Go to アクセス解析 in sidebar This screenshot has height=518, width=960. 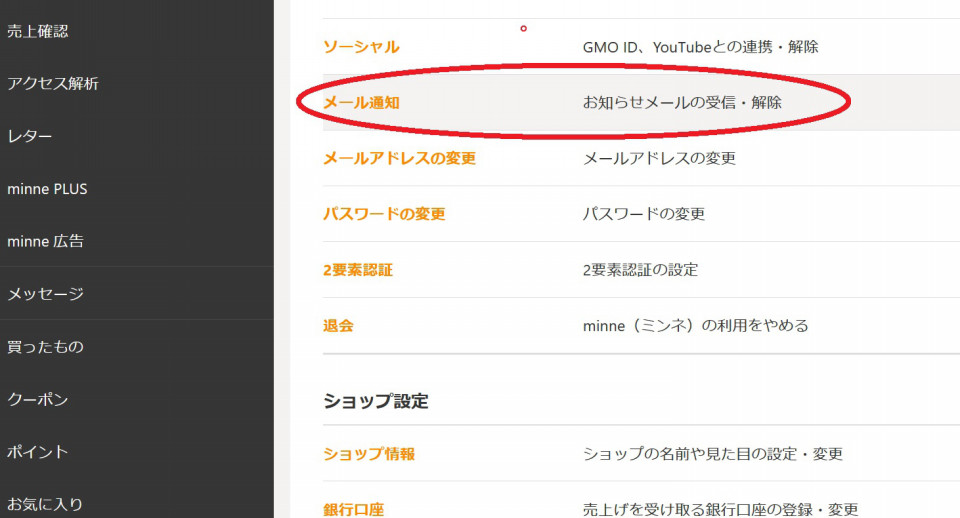coord(53,84)
